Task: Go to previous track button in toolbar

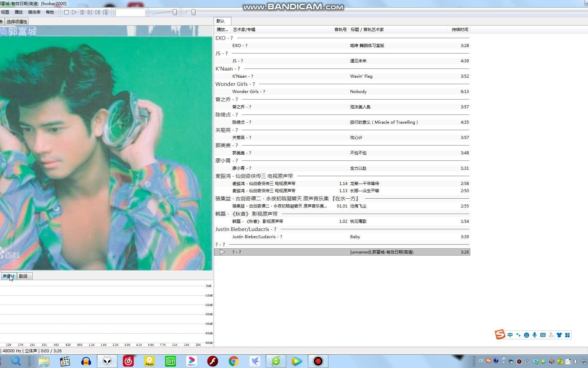Action: [90, 12]
